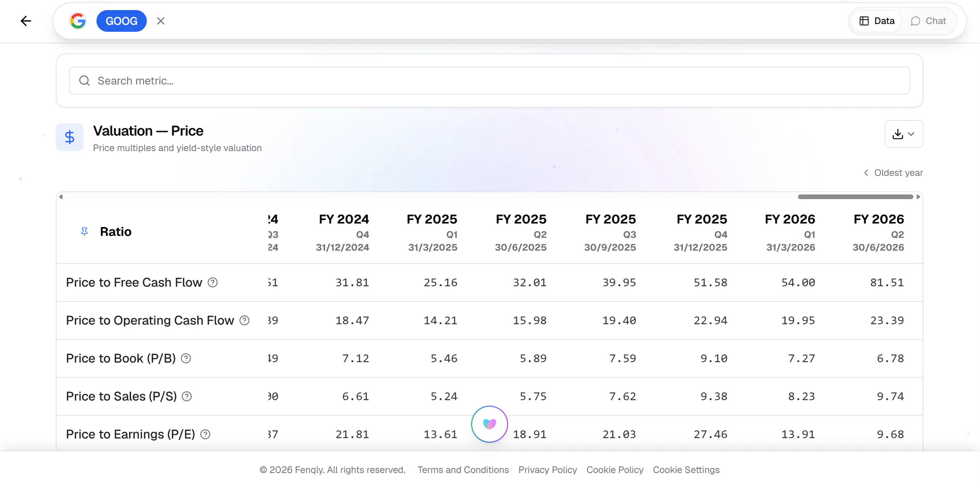The height and width of the screenshot is (485, 980).
Task: Switch to the Chat view
Action: pyautogui.click(x=928, y=21)
